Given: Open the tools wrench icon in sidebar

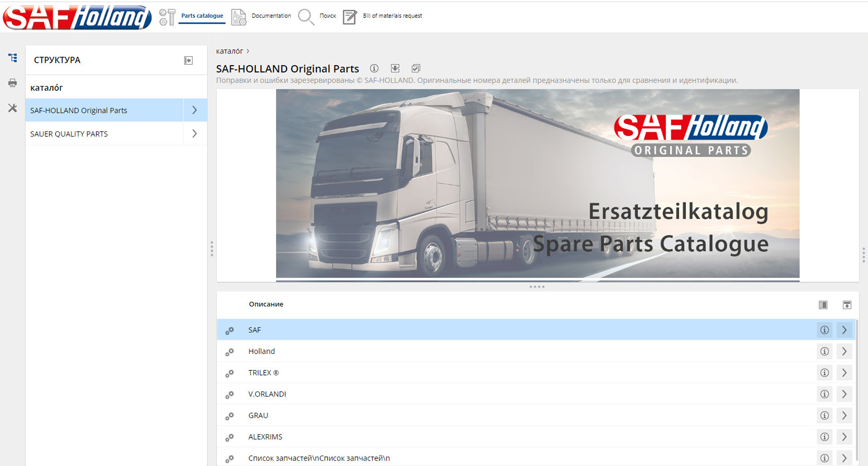Looking at the screenshot, I should pos(13,108).
